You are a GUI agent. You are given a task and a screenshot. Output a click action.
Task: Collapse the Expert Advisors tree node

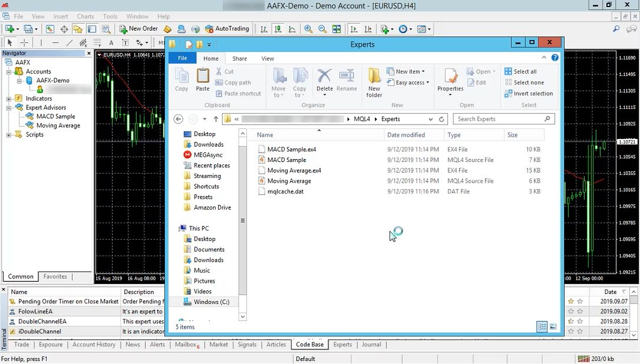click(x=9, y=108)
